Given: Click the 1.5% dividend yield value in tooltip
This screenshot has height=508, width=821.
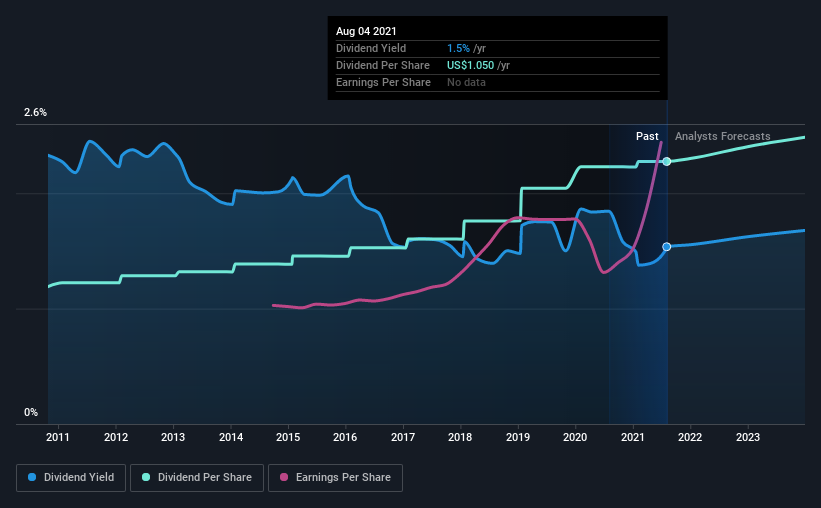Looking at the screenshot, I should click(x=458, y=48).
